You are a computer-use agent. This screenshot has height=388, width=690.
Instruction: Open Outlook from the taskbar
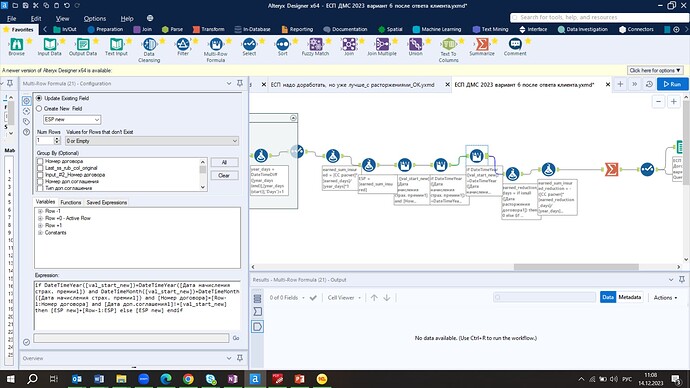(x=77, y=379)
